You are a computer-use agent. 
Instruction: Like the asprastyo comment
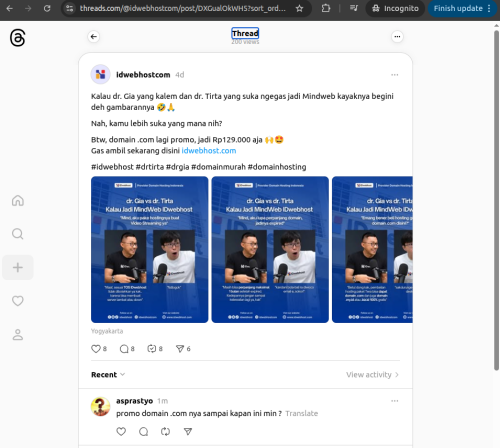121,432
